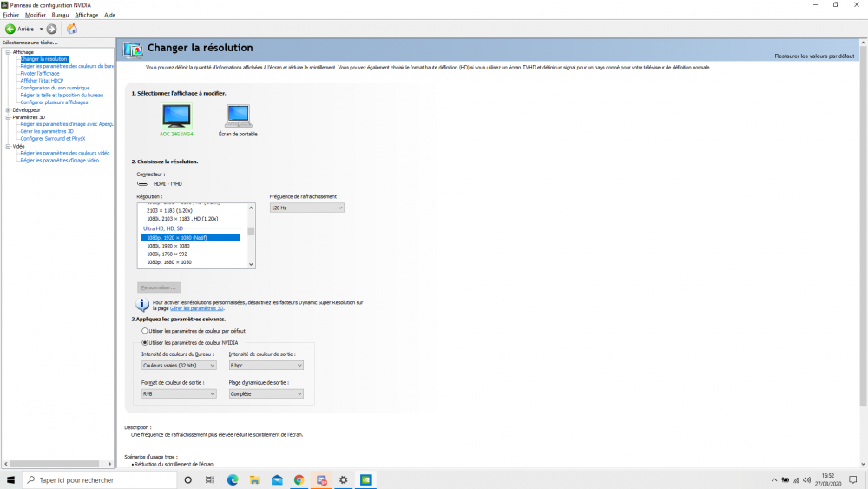Open the notification center icon
This screenshot has height=489, width=868.
[x=853, y=480]
